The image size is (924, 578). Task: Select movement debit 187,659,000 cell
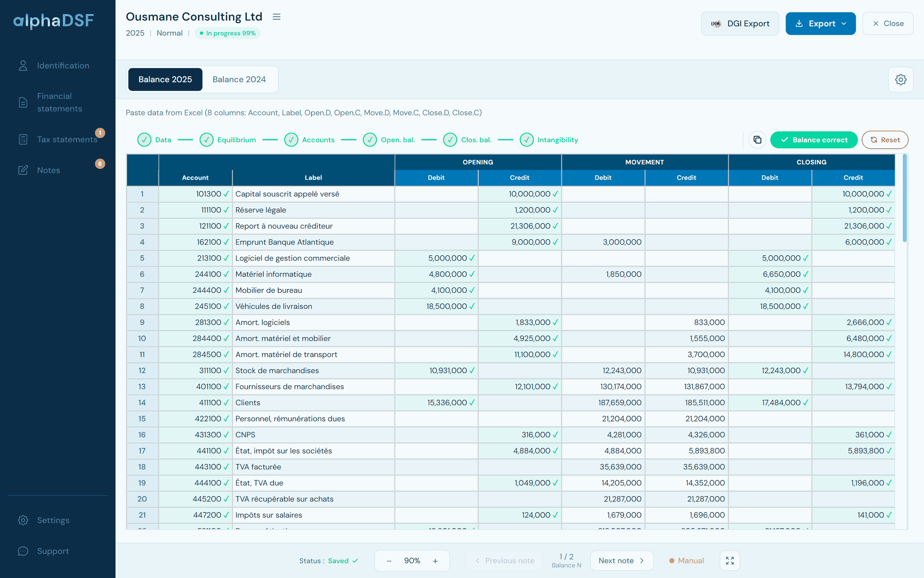click(x=603, y=403)
